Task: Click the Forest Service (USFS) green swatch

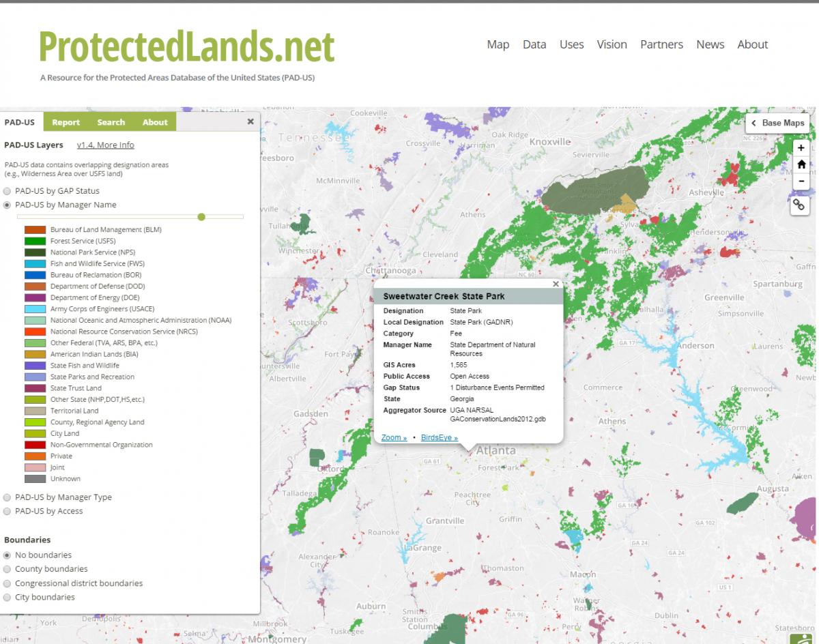Action: pos(35,241)
